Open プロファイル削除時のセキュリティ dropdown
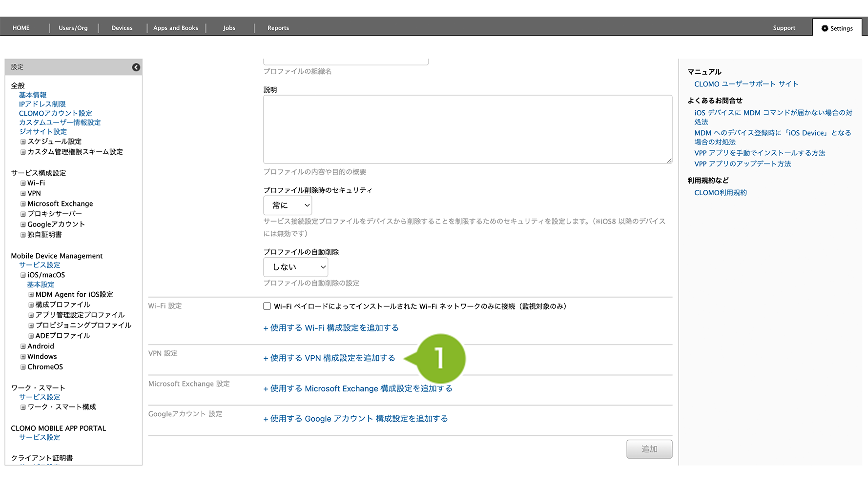 point(288,205)
